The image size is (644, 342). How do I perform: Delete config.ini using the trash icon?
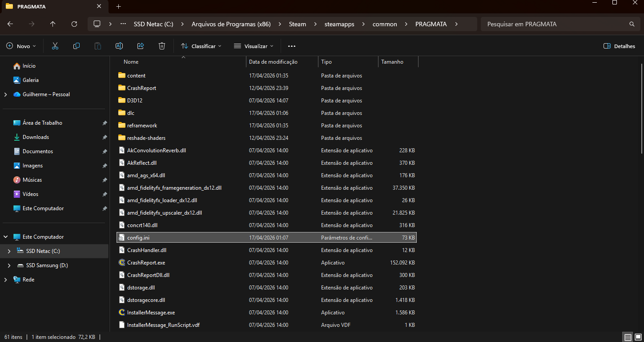pos(161,46)
